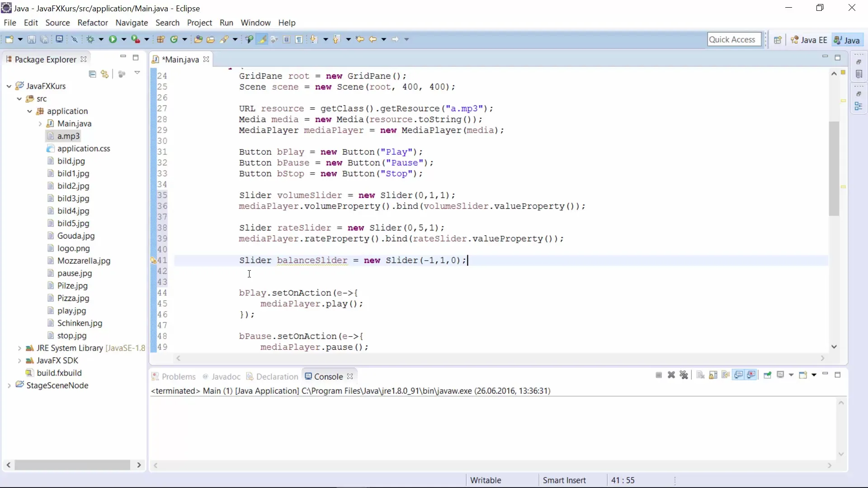Close the Main.java editor tab
This screenshot has width=868, height=488.
(x=206, y=59)
